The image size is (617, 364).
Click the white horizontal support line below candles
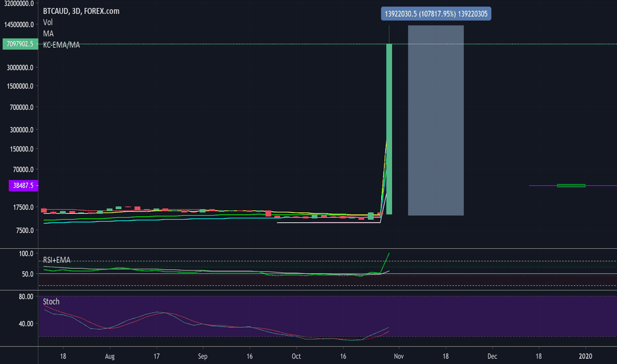[x=328, y=223]
